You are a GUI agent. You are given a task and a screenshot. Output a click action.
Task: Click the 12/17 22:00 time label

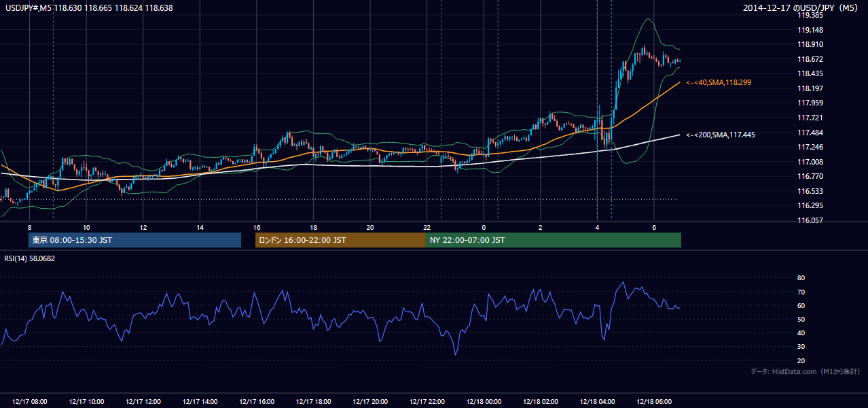pyautogui.click(x=427, y=402)
